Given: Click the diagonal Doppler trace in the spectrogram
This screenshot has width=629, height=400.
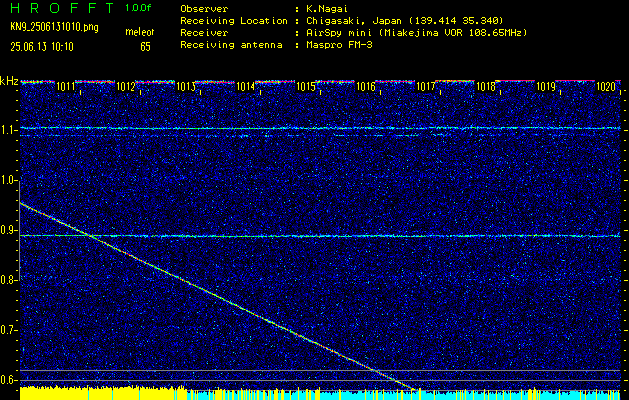Looking at the screenshot, I should point(218,296).
